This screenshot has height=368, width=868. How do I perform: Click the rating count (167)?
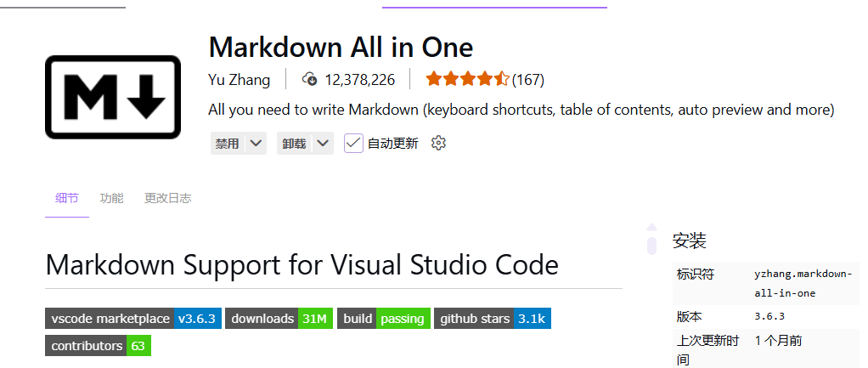coord(528,80)
